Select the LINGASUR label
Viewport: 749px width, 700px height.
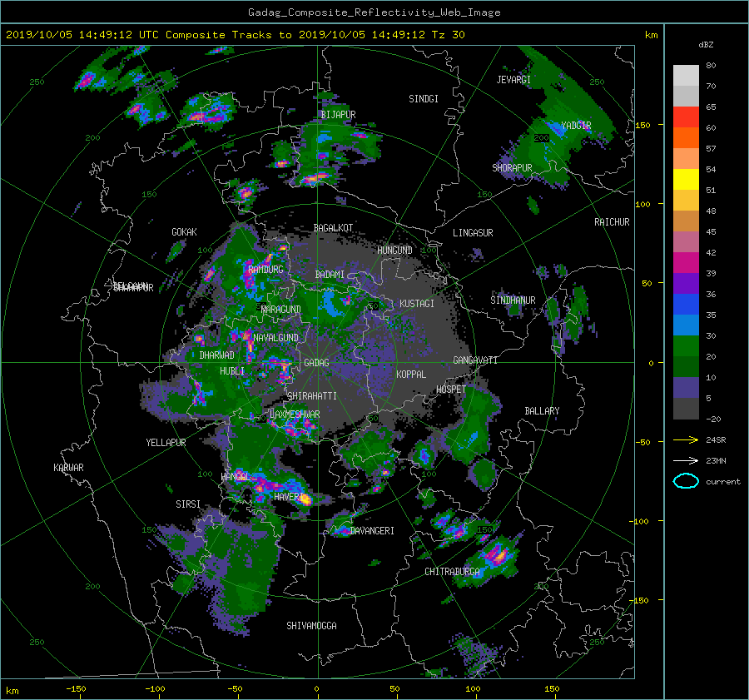pyautogui.click(x=473, y=233)
